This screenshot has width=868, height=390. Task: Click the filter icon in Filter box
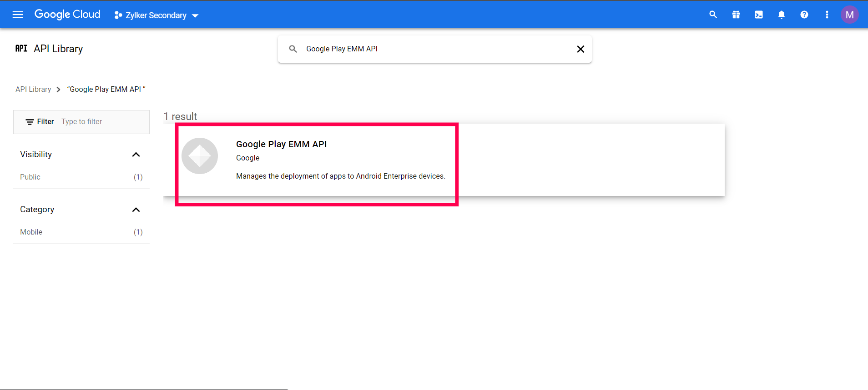(30, 122)
